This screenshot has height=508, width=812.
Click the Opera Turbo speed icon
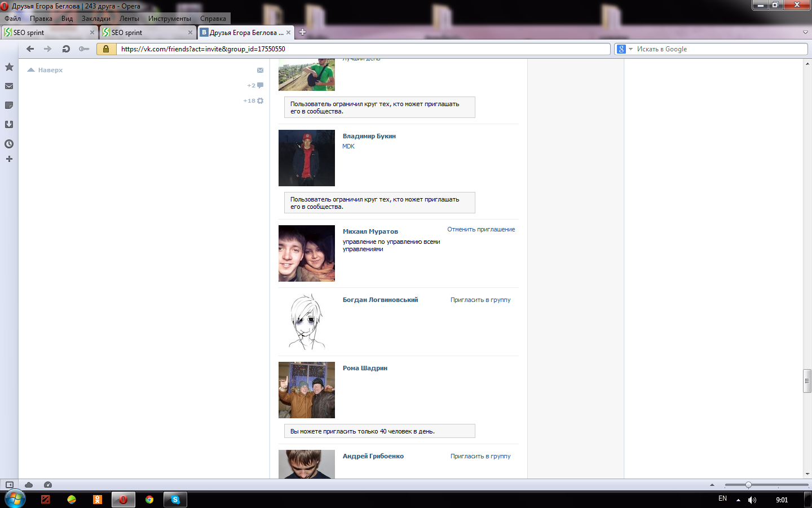click(x=48, y=485)
